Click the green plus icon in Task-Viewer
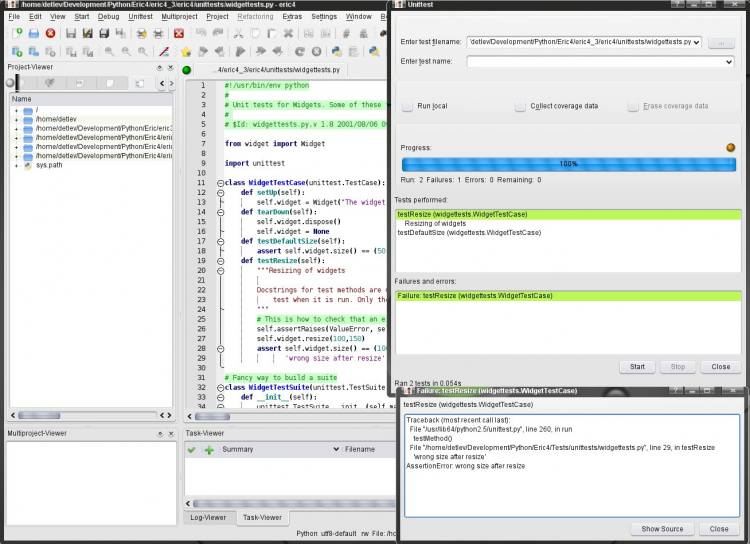Screen dimensions: 750x544 (209, 450)
